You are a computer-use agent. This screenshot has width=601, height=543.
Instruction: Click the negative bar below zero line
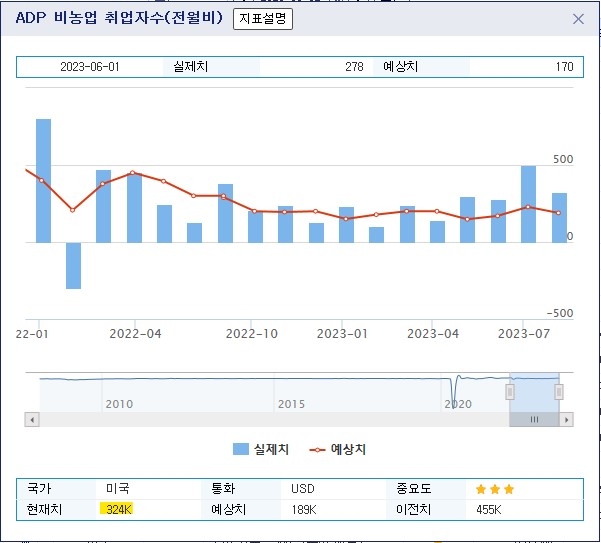pyautogui.click(x=73, y=266)
